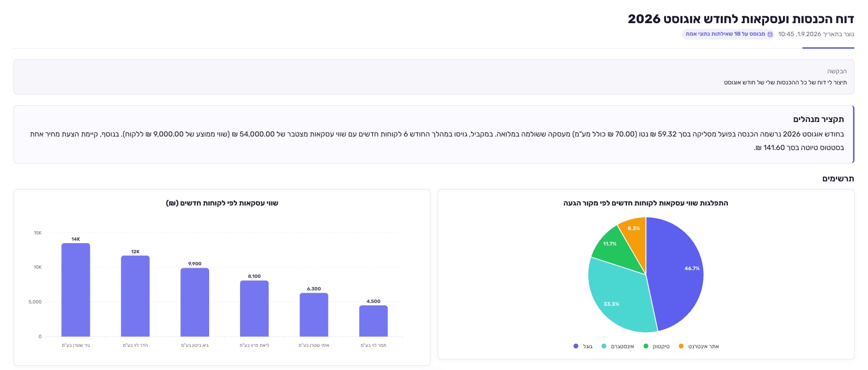Select the bar for תמר לוי בע"מ
Screen dimensions: 868x370
click(373, 321)
